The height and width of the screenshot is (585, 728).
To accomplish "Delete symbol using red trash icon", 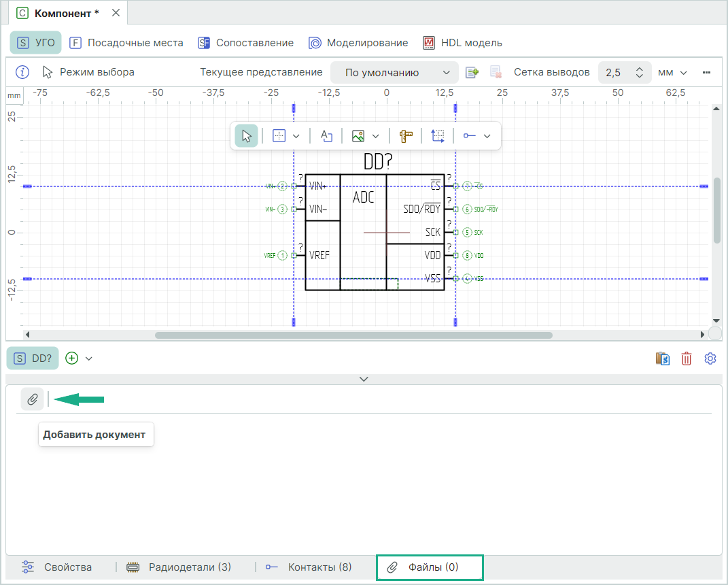I will pos(687,358).
